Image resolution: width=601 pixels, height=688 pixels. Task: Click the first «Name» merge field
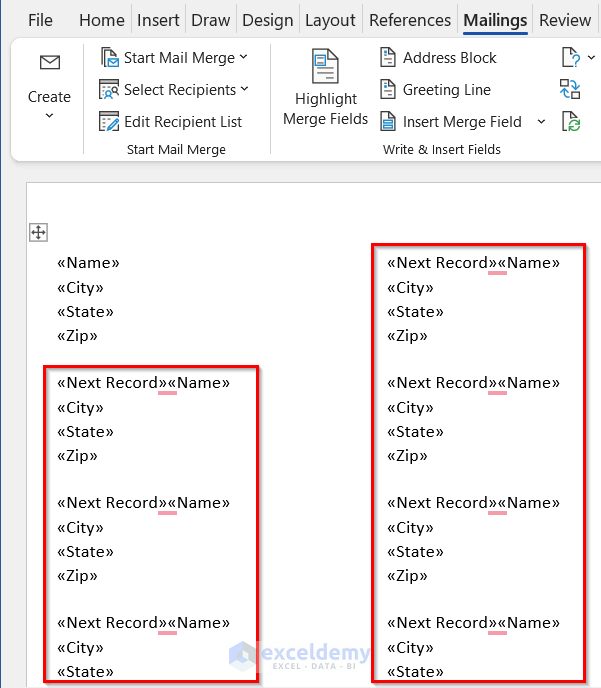tap(88, 263)
